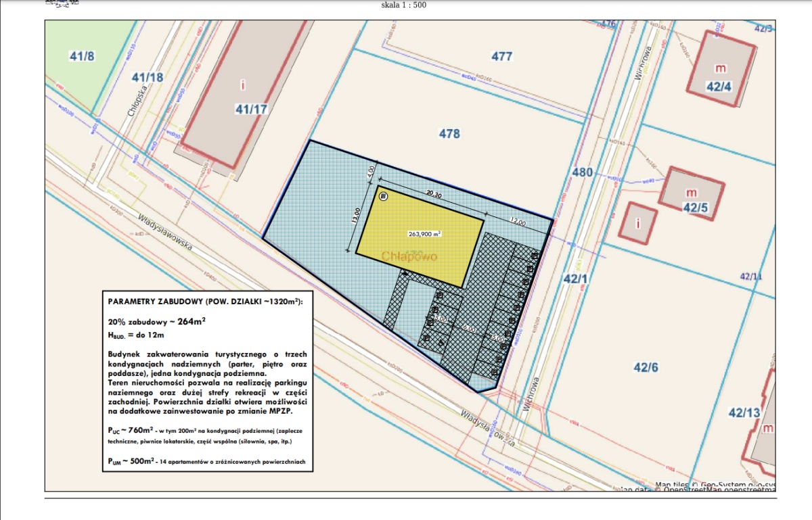Click the 13,00 dimension label
The width and height of the screenshot is (812, 520).
tap(356, 215)
